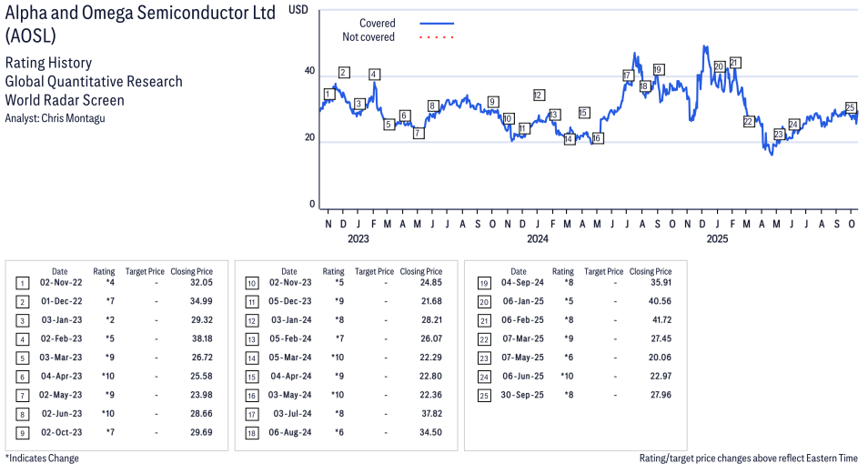Click the boxed number 1 in the rating table
868x464 pixels.
[x=21, y=283]
